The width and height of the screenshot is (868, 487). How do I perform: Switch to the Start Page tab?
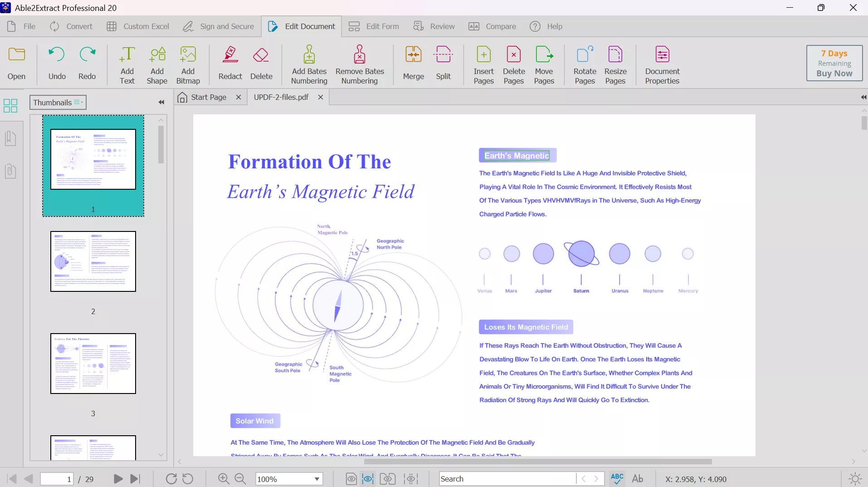click(x=208, y=97)
